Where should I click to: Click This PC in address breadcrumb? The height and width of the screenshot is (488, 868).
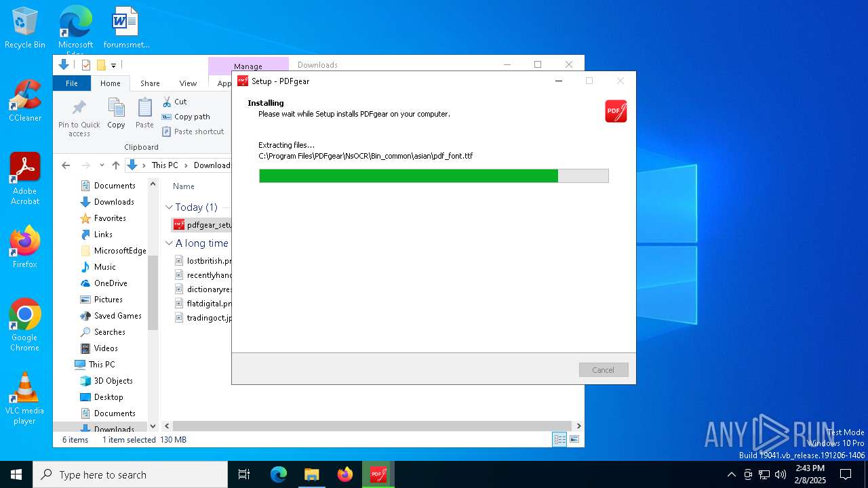point(165,165)
